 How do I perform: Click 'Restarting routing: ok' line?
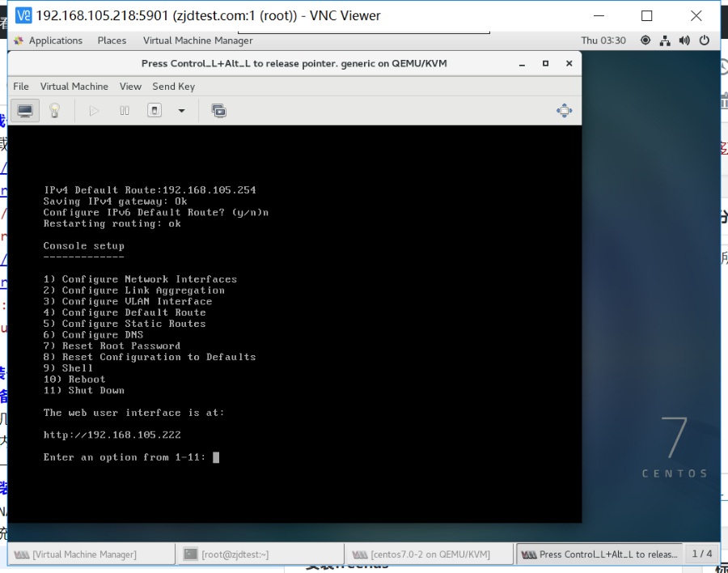tap(112, 223)
